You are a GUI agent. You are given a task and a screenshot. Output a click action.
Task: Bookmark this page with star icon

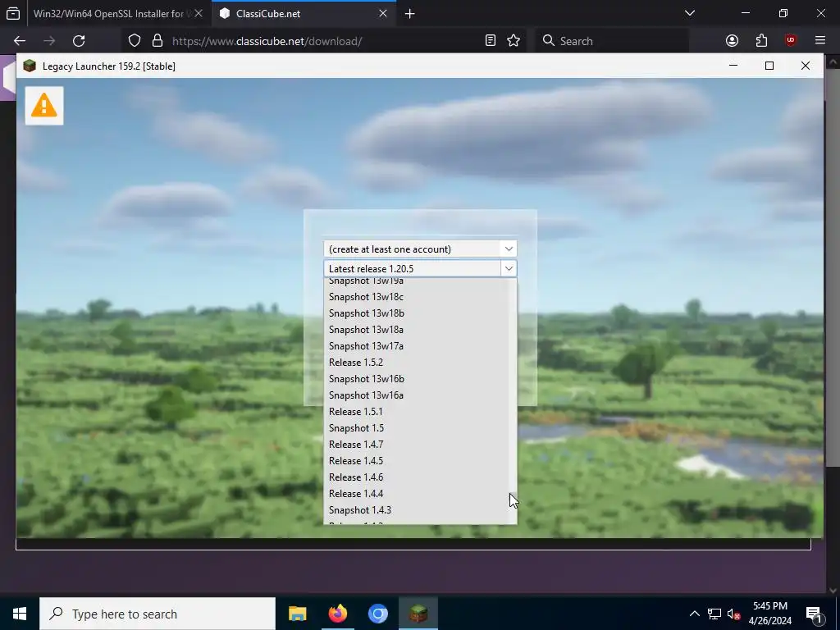click(514, 41)
